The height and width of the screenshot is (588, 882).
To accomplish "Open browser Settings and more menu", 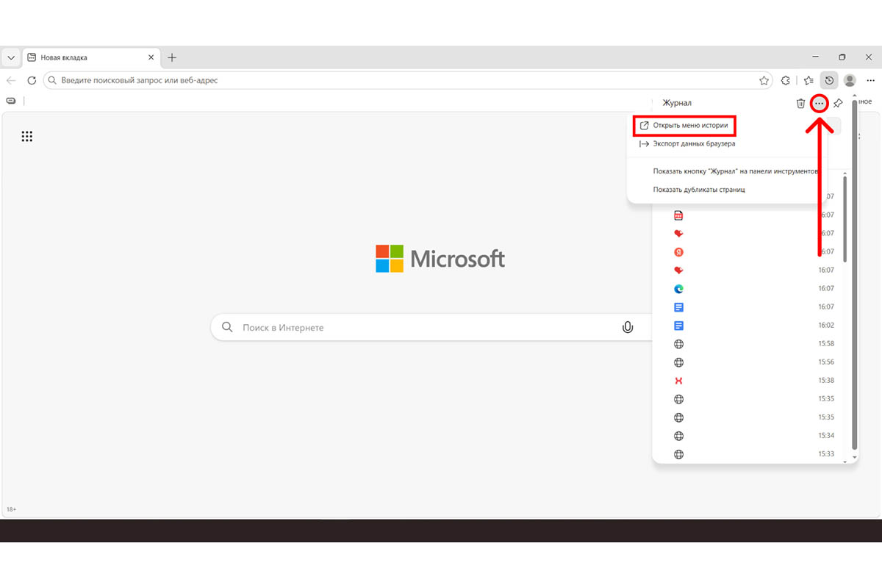I will pyautogui.click(x=870, y=80).
